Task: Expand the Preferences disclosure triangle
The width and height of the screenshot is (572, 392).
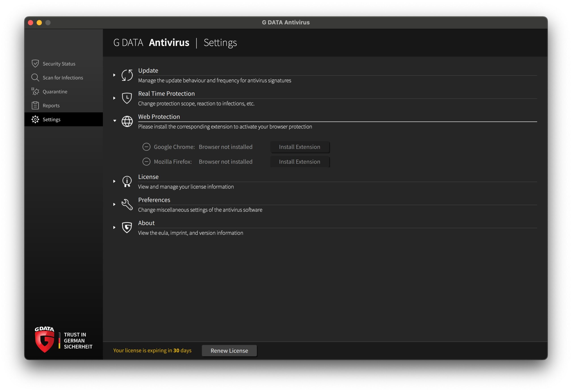Action: tap(114, 204)
